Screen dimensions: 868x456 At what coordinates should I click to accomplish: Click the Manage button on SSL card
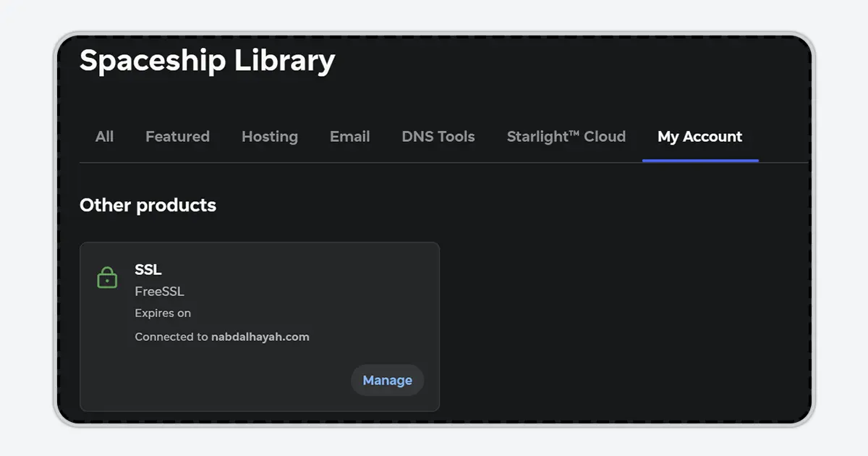click(387, 380)
